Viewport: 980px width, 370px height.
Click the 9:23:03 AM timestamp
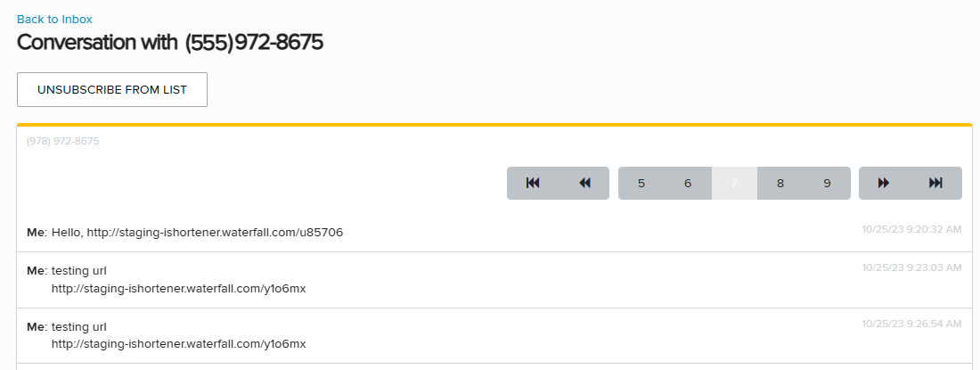pos(911,267)
